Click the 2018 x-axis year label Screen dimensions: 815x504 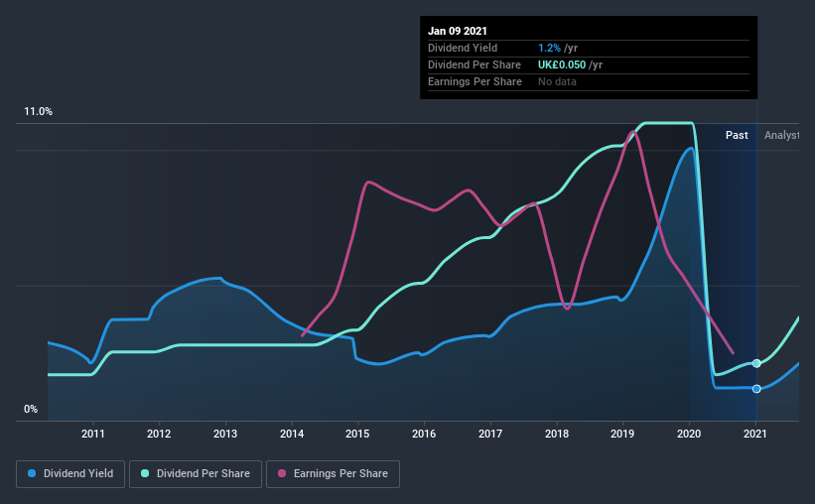tap(557, 434)
